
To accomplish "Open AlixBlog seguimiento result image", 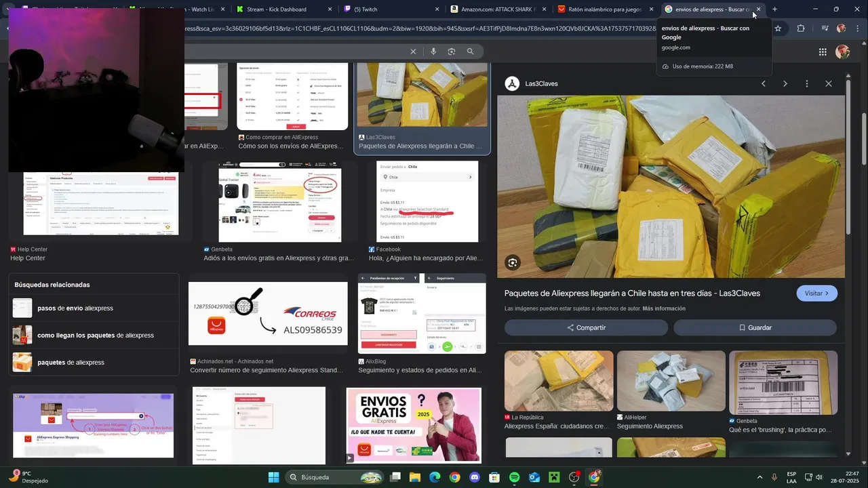I will (422, 314).
